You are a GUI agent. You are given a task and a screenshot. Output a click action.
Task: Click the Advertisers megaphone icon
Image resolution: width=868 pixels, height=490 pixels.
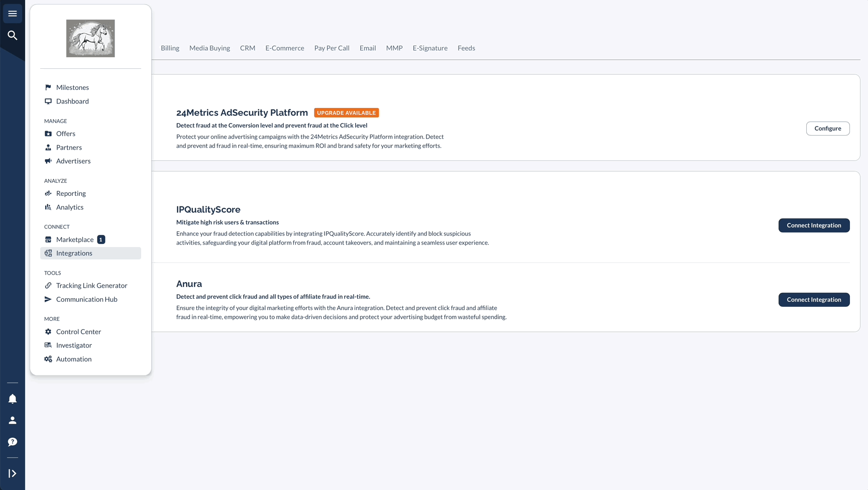point(48,161)
